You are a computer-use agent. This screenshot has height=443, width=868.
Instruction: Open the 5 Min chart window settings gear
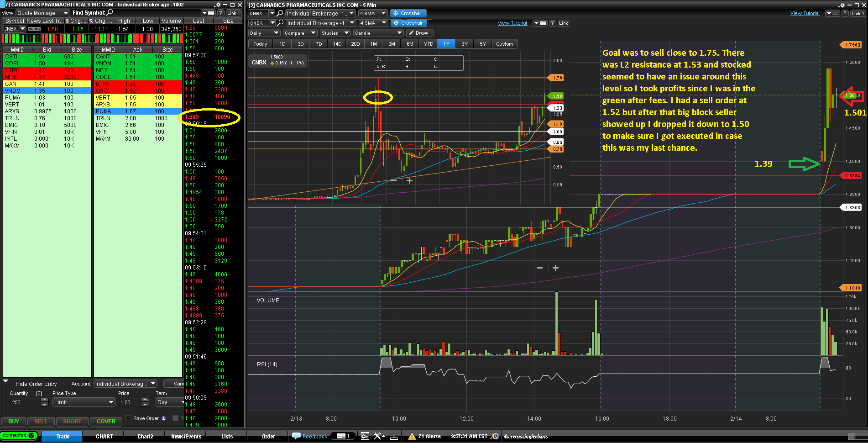[842, 5]
